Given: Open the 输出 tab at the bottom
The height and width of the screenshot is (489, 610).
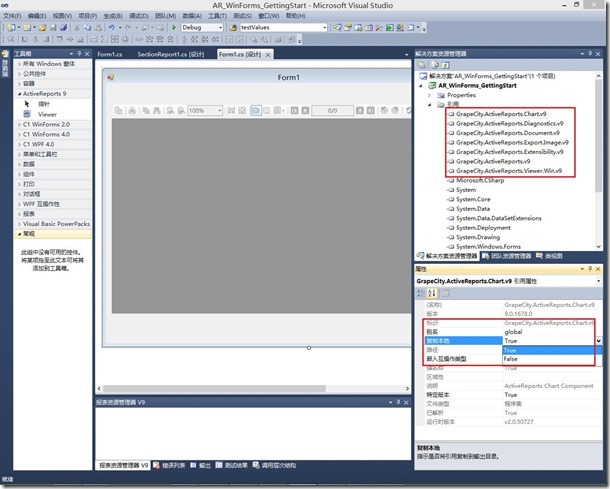Looking at the screenshot, I should [200, 465].
